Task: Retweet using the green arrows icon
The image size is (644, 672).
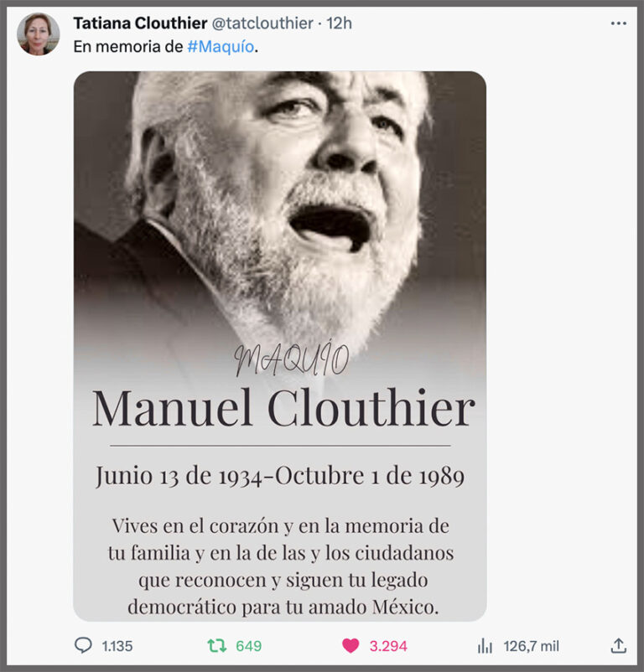Action: (x=217, y=645)
